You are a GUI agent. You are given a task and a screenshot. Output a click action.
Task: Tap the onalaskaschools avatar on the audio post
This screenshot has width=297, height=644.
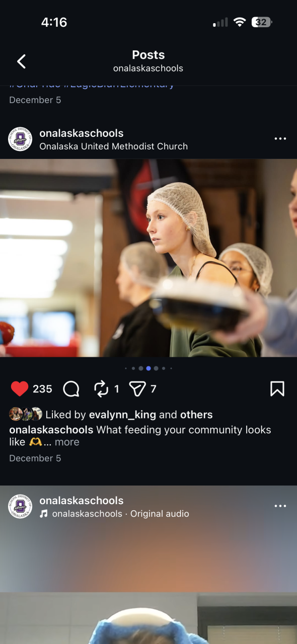pyautogui.click(x=20, y=506)
